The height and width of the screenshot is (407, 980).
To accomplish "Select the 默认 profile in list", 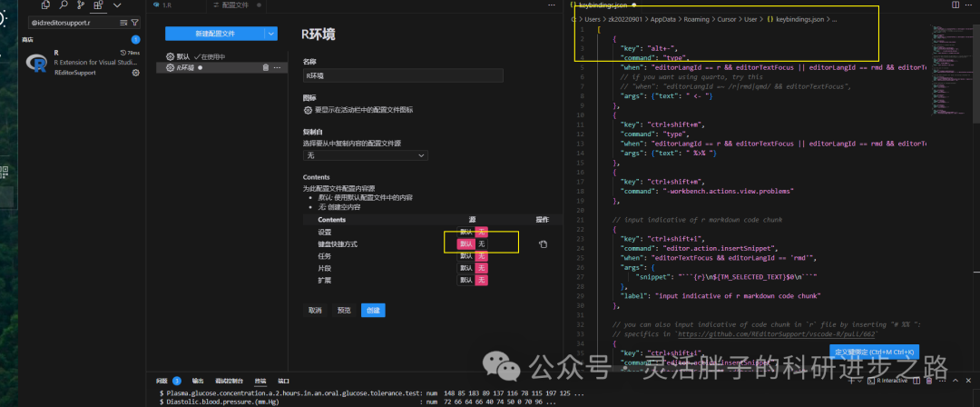I will (x=222, y=57).
